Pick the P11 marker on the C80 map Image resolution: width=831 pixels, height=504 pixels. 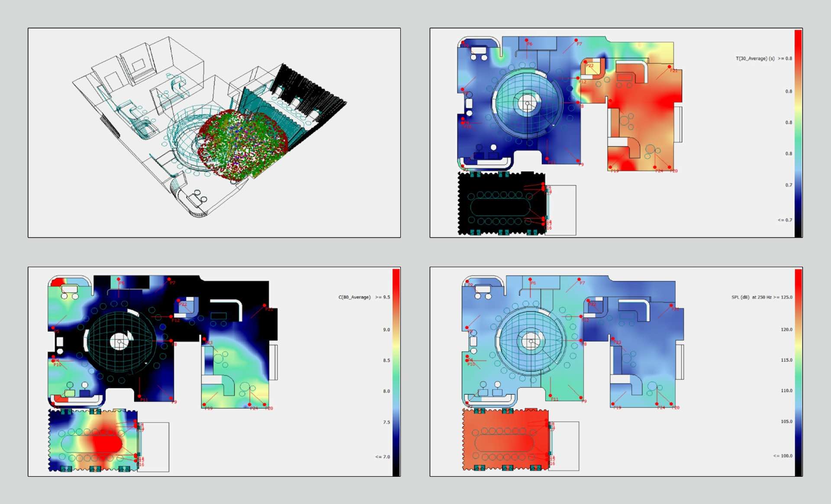[139, 396]
